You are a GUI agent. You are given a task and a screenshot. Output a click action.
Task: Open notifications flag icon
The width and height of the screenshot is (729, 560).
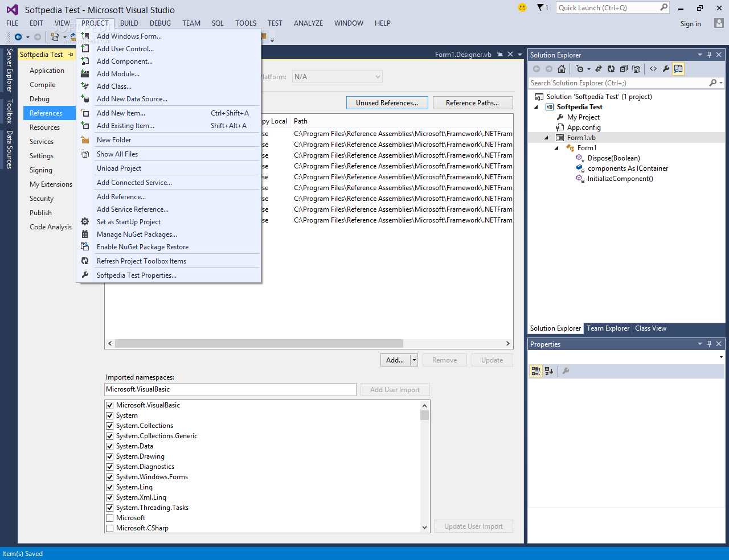pos(540,7)
